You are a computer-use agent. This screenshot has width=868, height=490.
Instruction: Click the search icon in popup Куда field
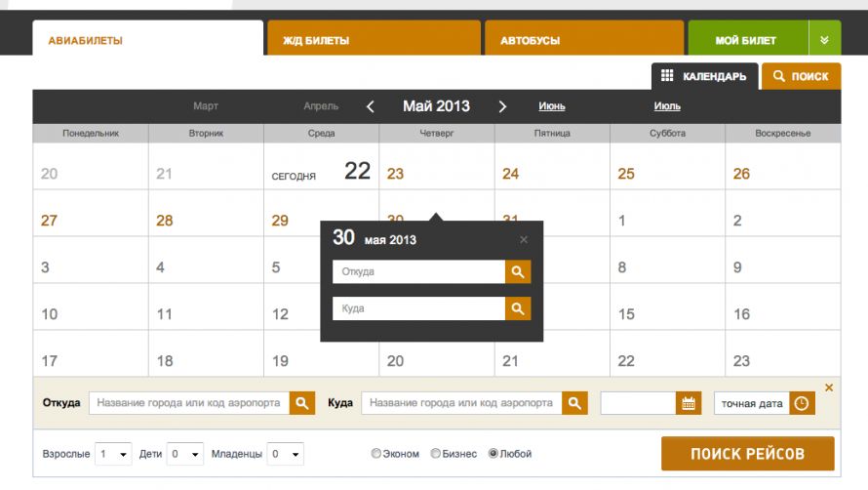point(518,308)
